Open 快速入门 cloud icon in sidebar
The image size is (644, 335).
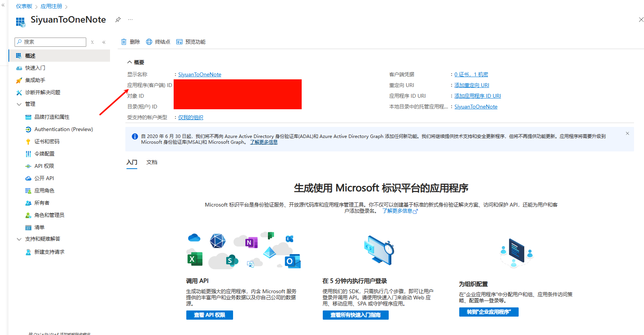coord(19,68)
